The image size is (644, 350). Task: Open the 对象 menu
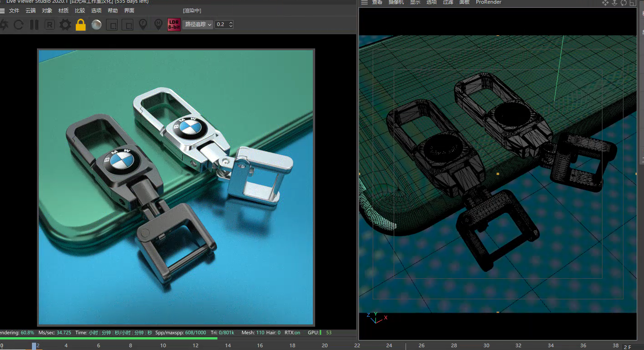[47, 11]
